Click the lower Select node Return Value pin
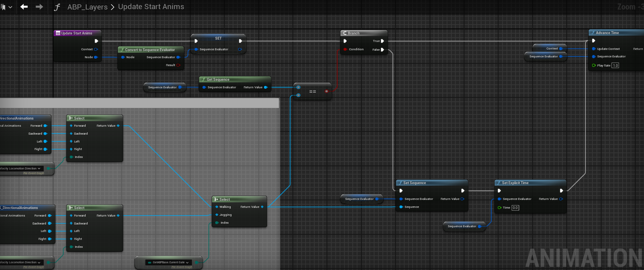This screenshot has height=270, width=644. pos(118,215)
